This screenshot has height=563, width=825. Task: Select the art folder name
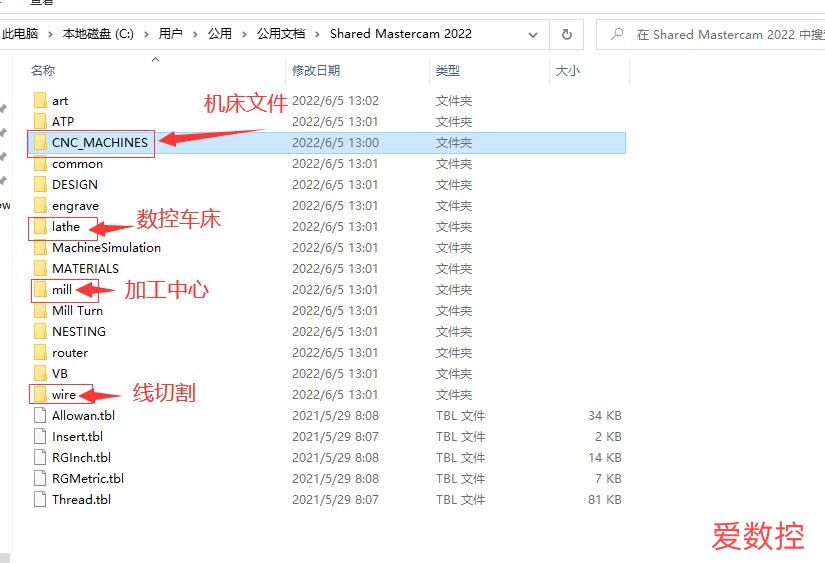pyautogui.click(x=60, y=100)
